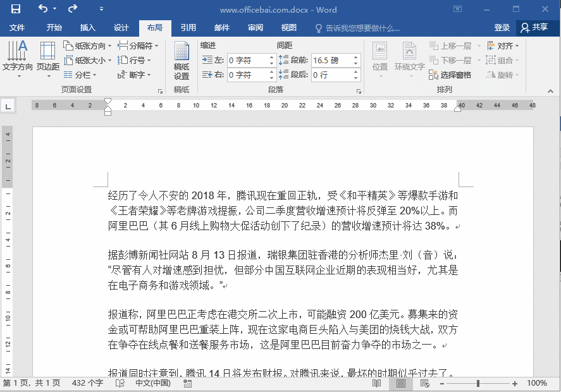561x392 pixels.
Task: Open the 纸张大小 paper size dropdown
Action: [87, 61]
